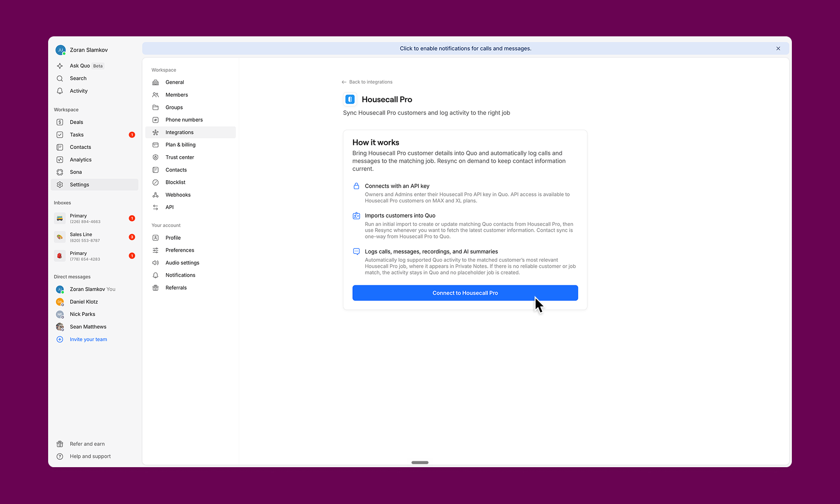Image resolution: width=840 pixels, height=504 pixels.
Task: Open direct message with Daniel Klotz
Action: pyautogui.click(x=95, y=302)
